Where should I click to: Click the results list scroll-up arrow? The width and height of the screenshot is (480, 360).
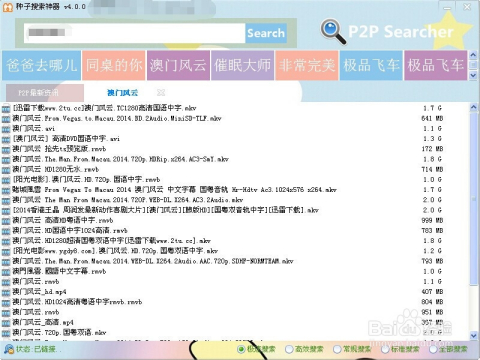click(473, 107)
